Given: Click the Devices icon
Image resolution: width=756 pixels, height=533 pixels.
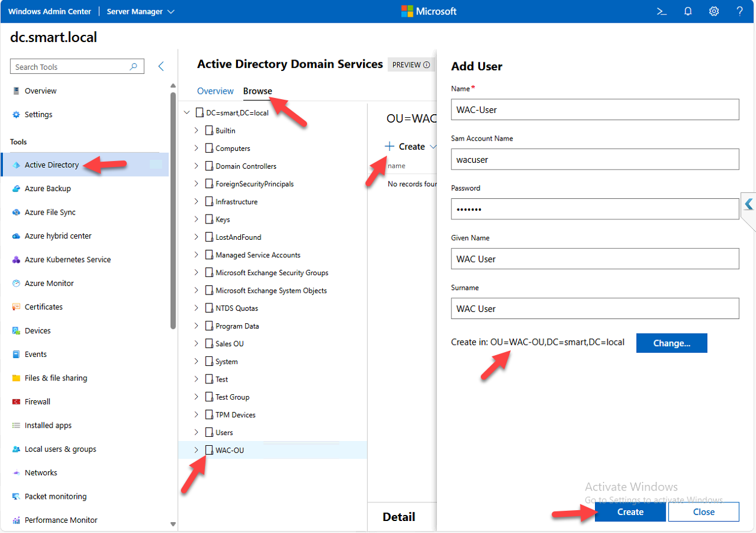Looking at the screenshot, I should click(16, 330).
